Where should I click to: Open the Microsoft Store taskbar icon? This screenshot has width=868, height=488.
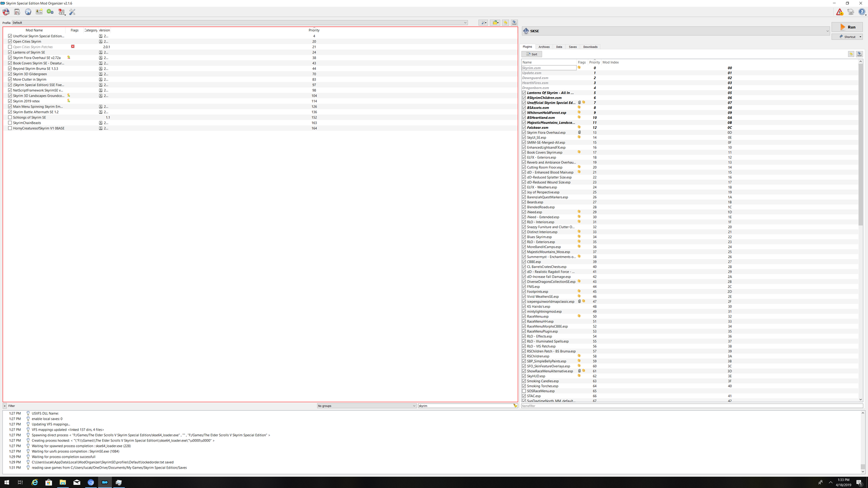(x=49, y=482)
